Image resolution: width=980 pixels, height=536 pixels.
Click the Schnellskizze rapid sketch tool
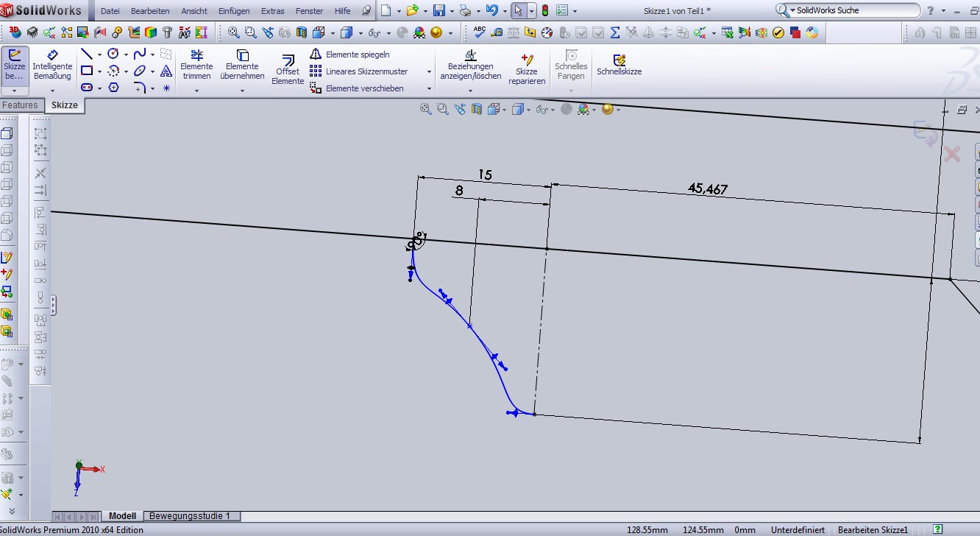click(619, 66)
